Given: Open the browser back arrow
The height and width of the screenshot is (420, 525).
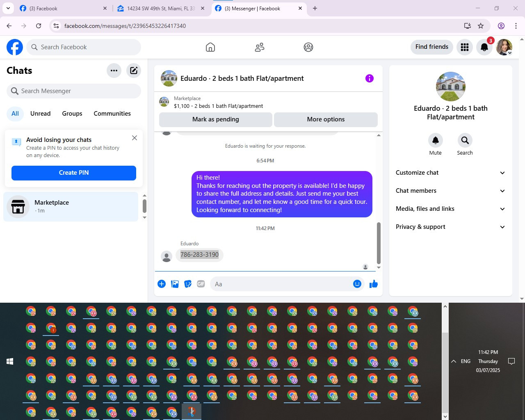Looking at the screenshot, I should (x=9, y=26).
